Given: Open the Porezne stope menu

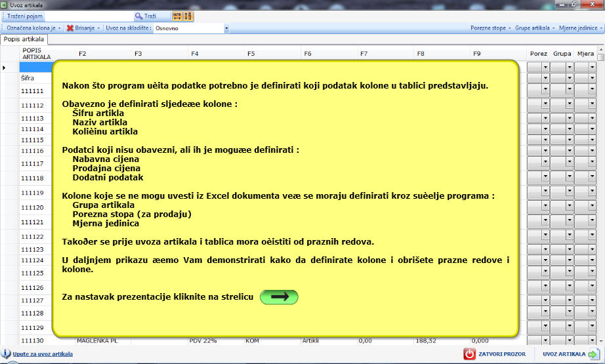Looking at the screenshot, I should click(x=490, y=28).
